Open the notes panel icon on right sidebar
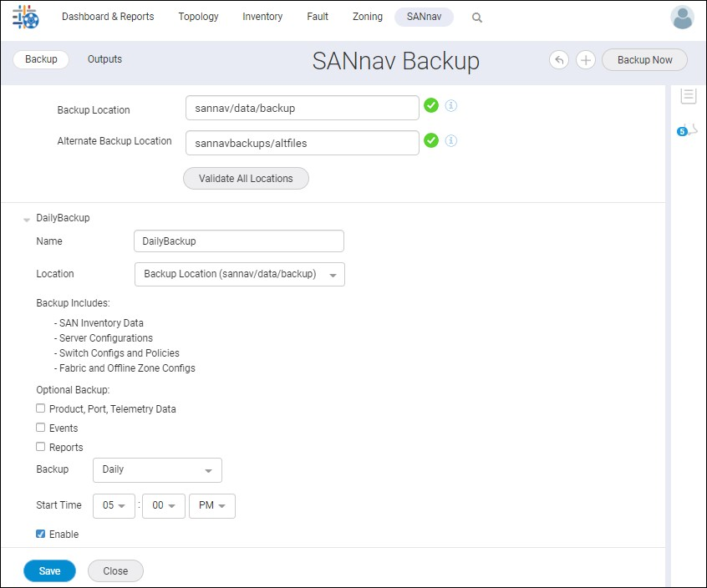 click(688, 95)
